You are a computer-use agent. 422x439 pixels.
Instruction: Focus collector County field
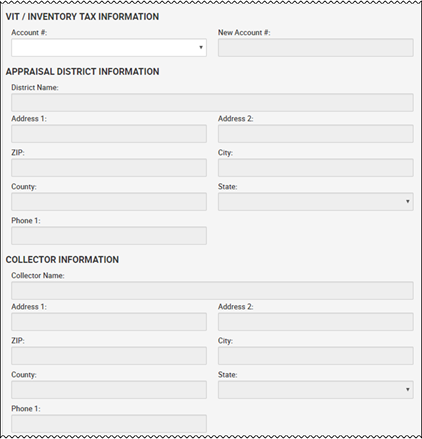pos(109,390)
